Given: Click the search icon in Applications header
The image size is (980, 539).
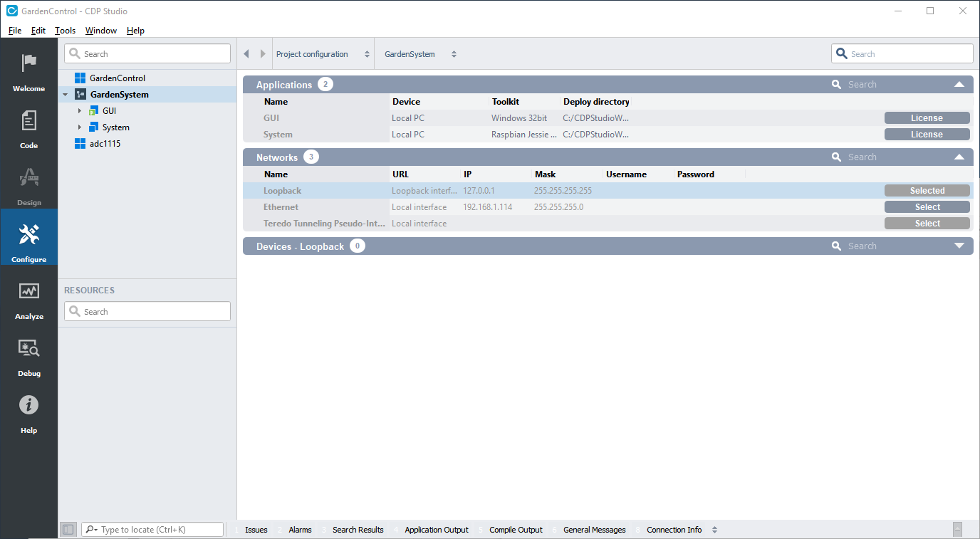Looking at the screenshot, I should [x=836, y=85].
